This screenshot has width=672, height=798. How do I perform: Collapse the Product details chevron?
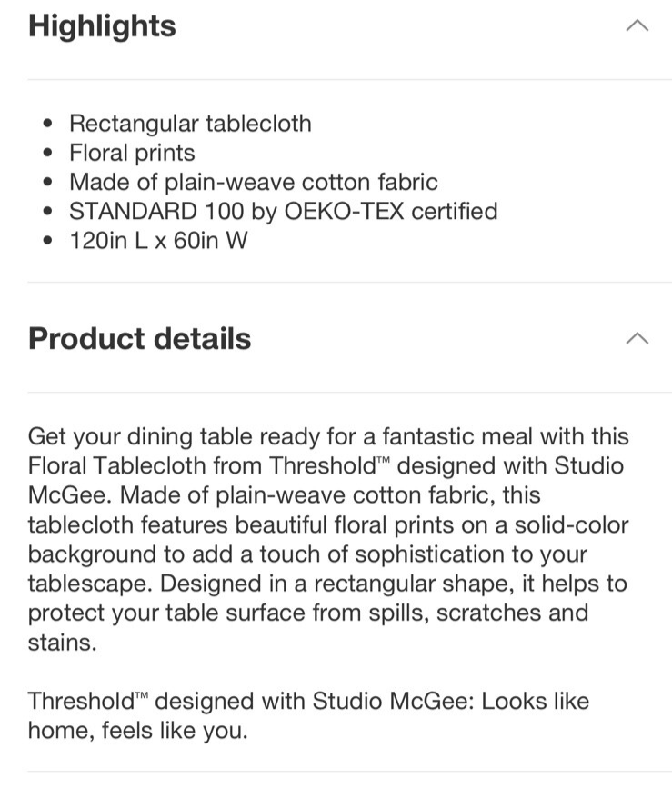pos(637,338)
